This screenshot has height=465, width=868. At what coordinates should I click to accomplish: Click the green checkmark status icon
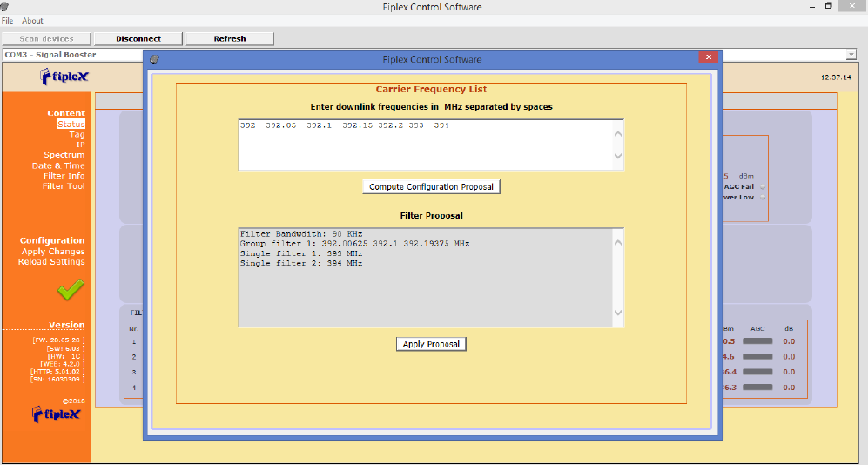pyautogui.click(x=71, y=289)
